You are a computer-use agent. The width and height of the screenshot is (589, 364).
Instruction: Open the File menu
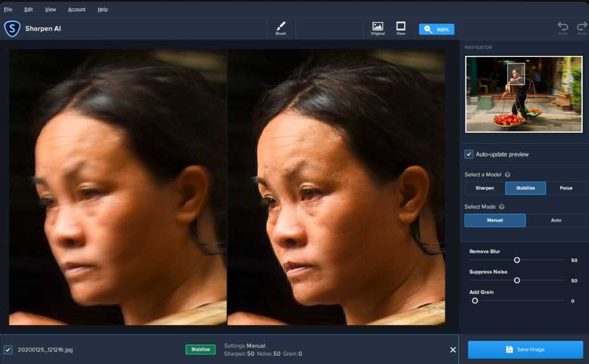(x=8, y=10)
